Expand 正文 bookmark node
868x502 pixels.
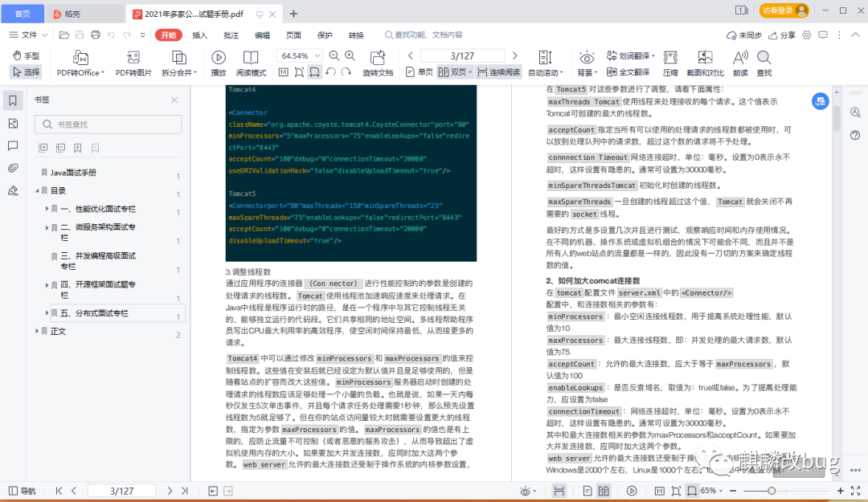tap(37, 331)
